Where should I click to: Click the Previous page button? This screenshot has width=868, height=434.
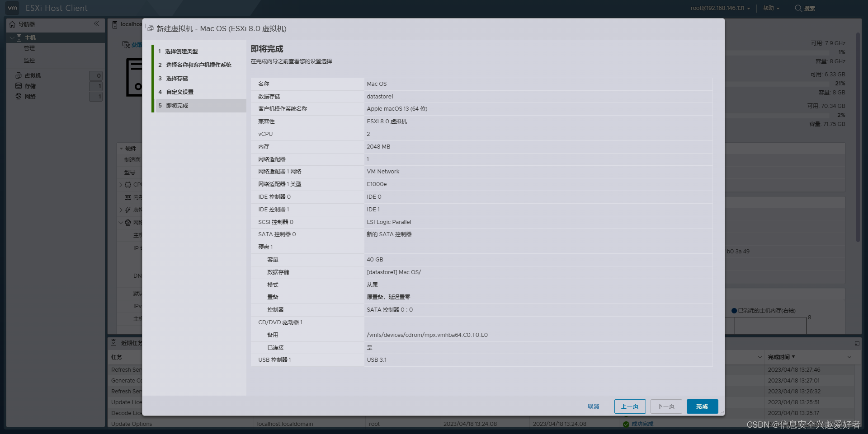coord(630,406)
